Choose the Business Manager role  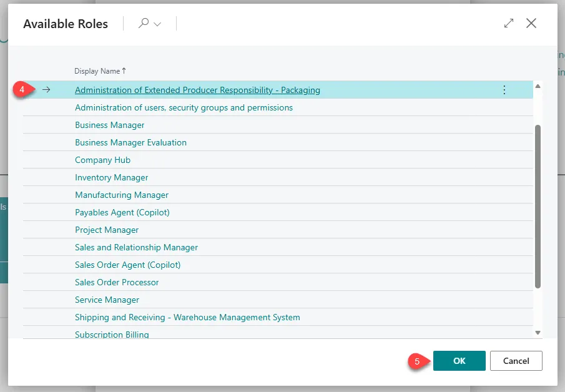(109, 125)
